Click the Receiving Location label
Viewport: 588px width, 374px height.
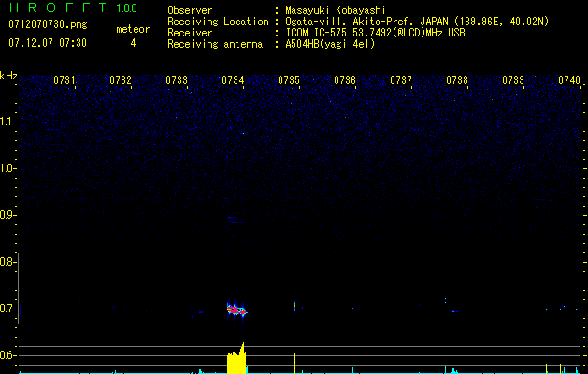click(x=218, y=22)
